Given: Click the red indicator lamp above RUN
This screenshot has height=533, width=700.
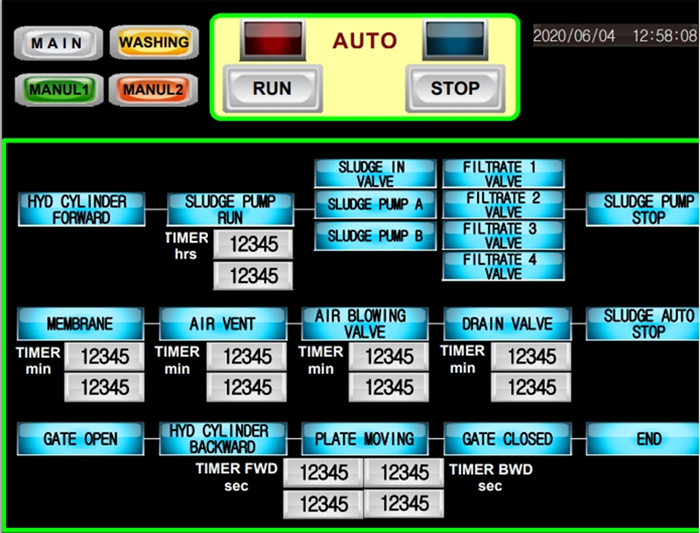Looking at the screenshot, I should coord(272,41).
